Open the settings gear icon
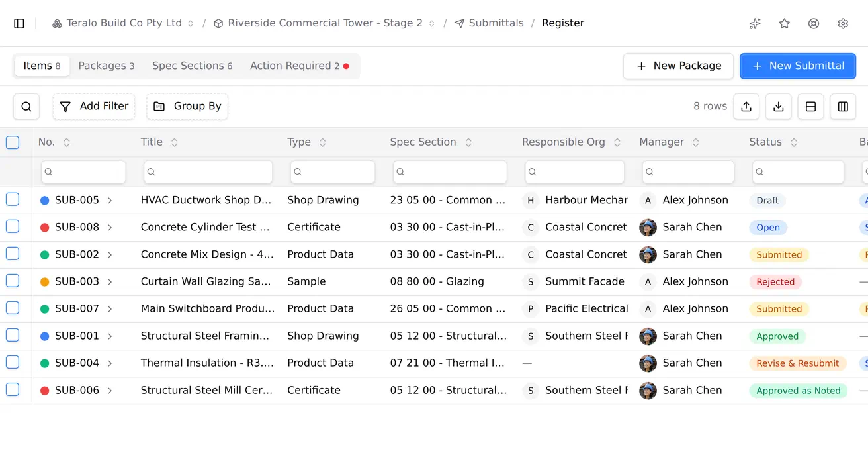This screenshot has height=470, width=868. (x=843, y=23)
